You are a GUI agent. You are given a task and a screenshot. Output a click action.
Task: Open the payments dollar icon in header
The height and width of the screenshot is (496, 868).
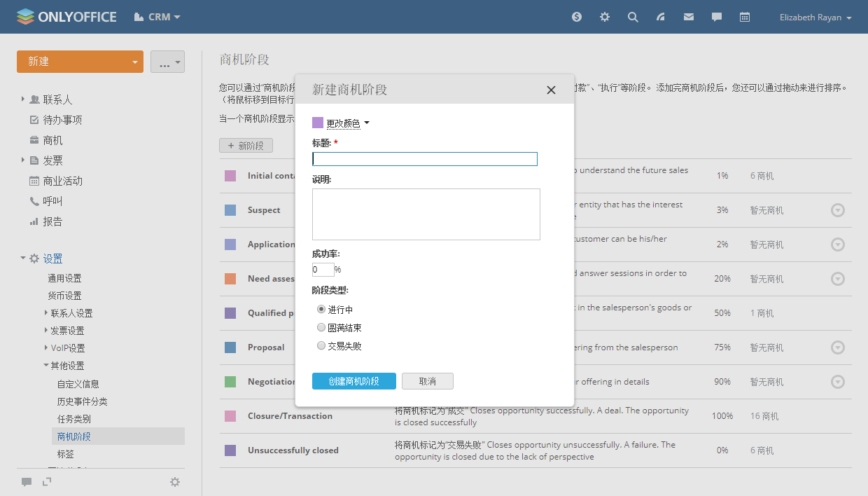(x=577, y=17)
